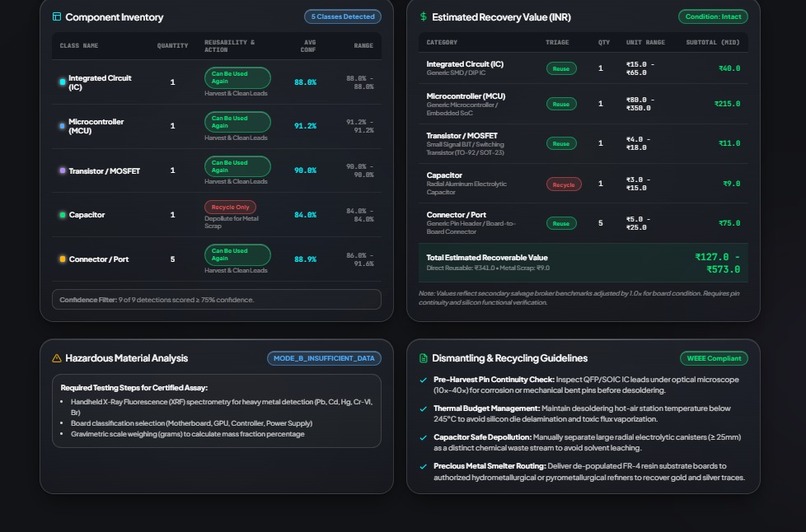Click the 86.0% - 91.6% range value
This screenshot has width=806, height=532.
pyautogui.click(x=360, y=260)
